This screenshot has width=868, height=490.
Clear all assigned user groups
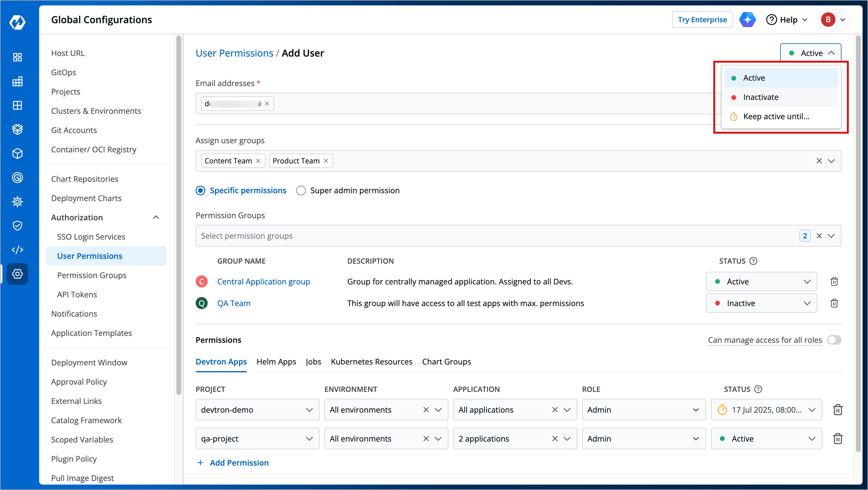pos(819,161)
